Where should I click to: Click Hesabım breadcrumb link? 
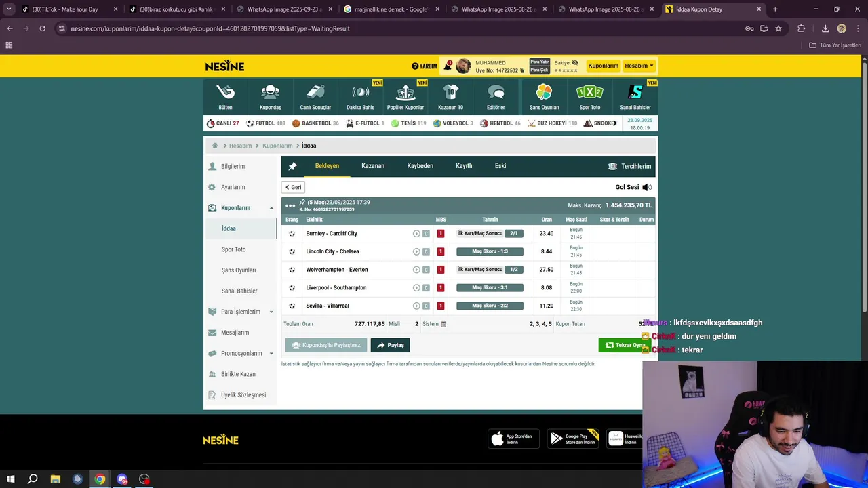click(x=240, y=146)
